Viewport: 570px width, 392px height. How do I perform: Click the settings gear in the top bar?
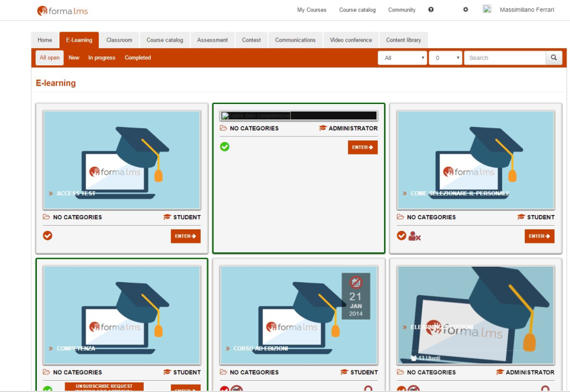[x=465, y=10]
